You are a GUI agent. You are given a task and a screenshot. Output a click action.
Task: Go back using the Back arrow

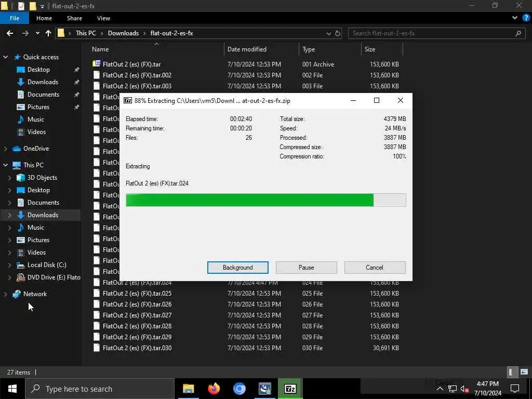10,33
